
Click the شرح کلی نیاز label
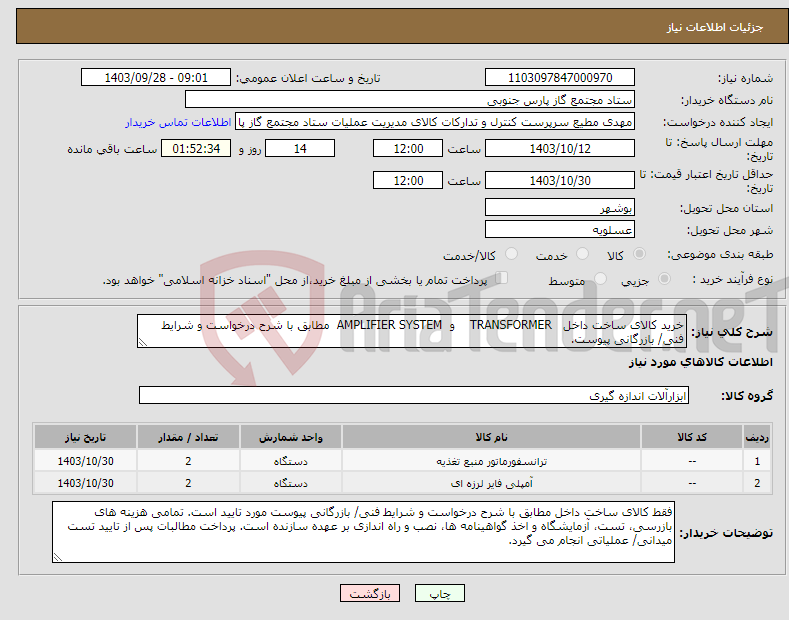point(732,332)
